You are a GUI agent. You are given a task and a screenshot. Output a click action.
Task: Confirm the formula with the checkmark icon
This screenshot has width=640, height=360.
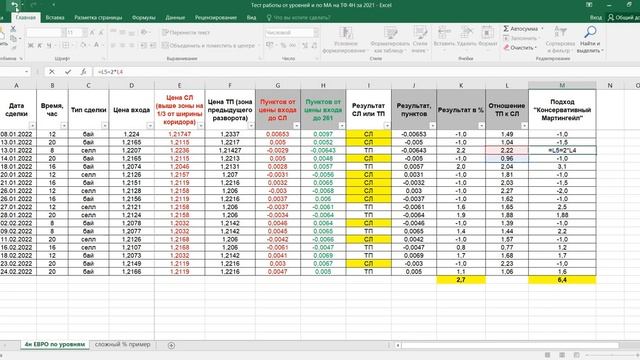click(68, 72)
